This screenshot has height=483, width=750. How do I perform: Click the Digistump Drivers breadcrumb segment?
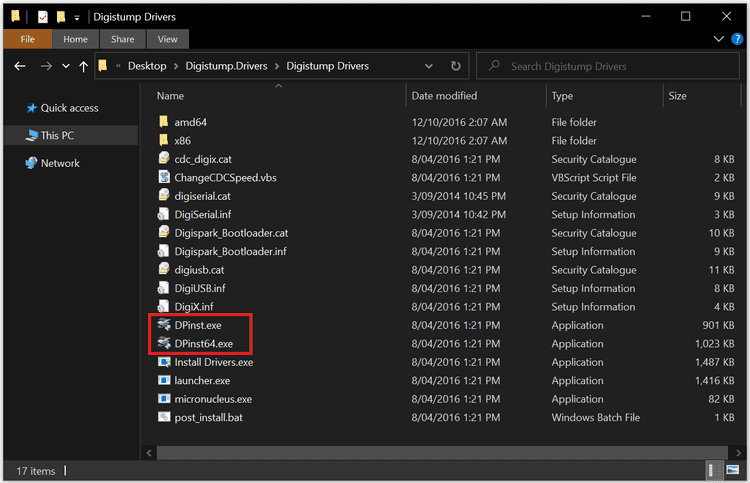coord(328,66)
